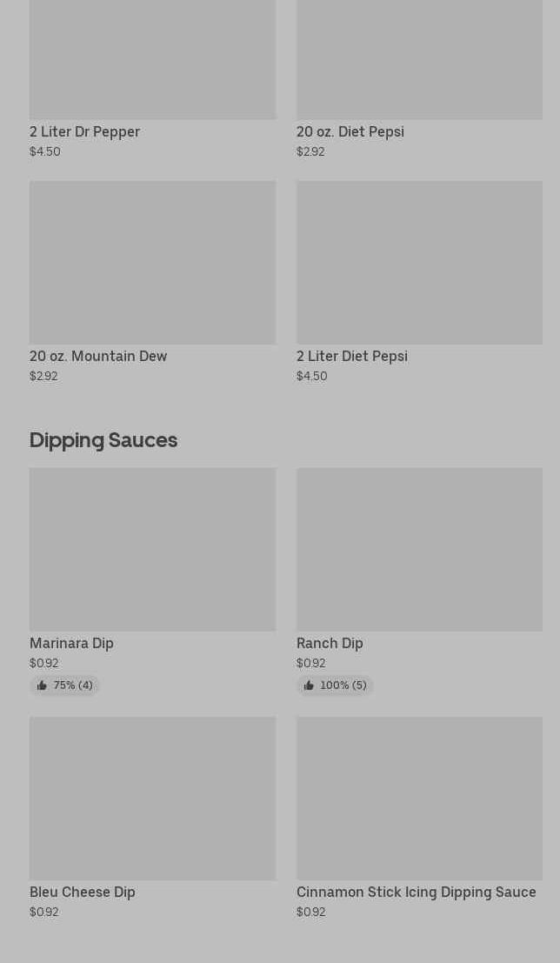Select the Marinara Dip name
This screenshot has width=560, height=963.
click(x=71, y=644)
